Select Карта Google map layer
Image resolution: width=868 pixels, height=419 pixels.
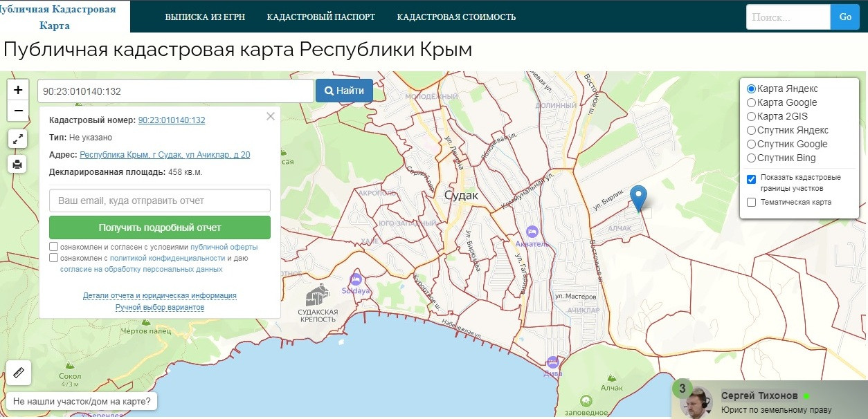(x=751, y=102)
